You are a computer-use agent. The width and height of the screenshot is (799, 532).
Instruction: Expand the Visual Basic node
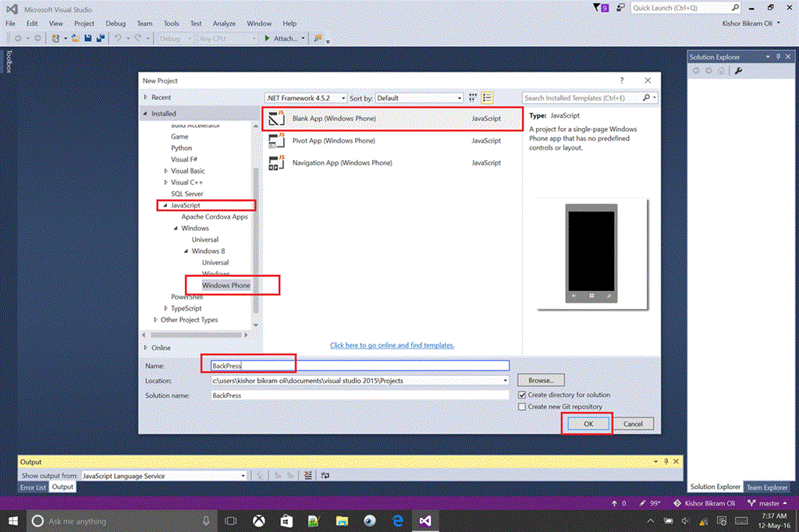pos(165,171)
